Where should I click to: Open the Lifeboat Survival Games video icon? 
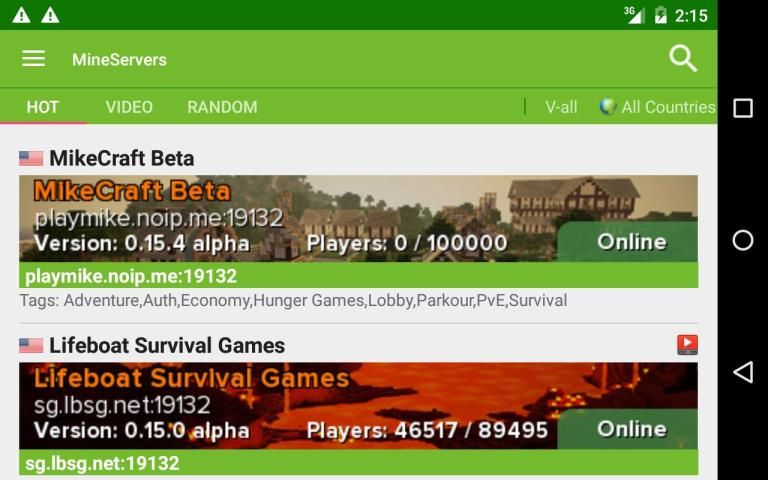pos(687,345)
